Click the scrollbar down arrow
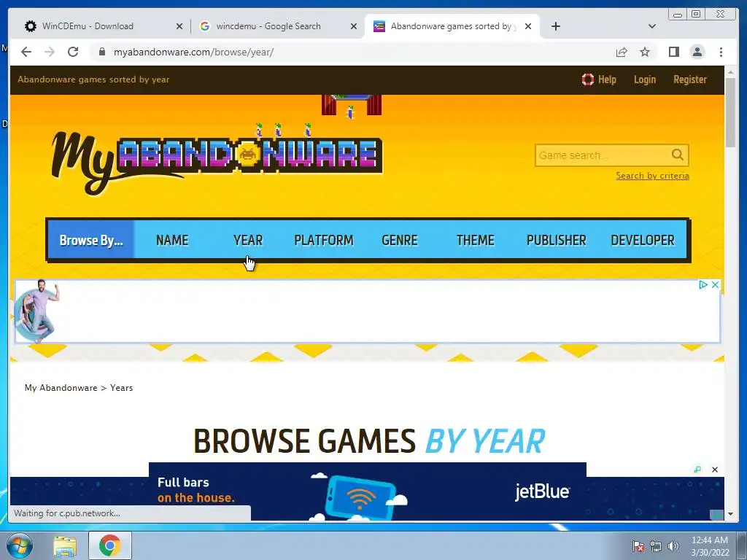The height and width of the screenshot is (560, 747). (x=729, y=514)
